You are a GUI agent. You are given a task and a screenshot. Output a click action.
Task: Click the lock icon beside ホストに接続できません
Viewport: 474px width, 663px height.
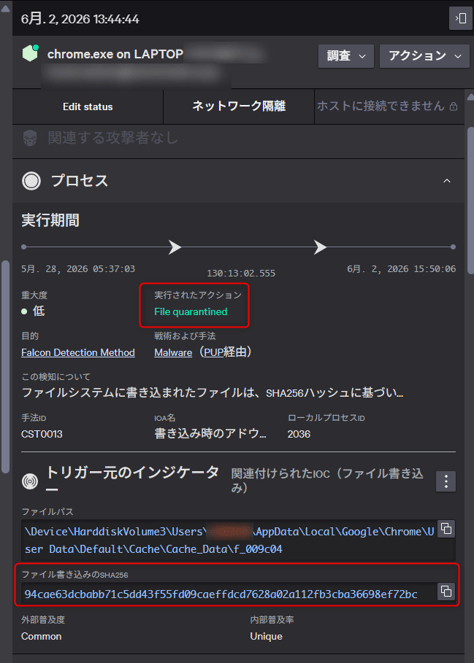(454, 106)
